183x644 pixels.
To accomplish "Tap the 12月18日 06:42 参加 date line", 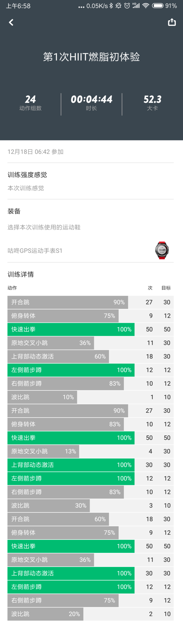I will [x=36, y=152].
